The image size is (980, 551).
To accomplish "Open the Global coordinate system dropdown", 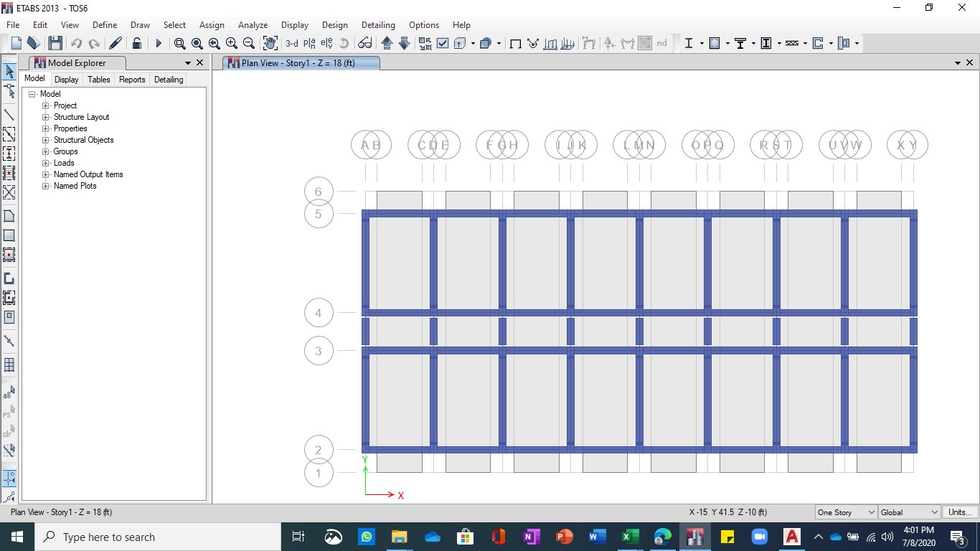I will click(x=909, y=512).
